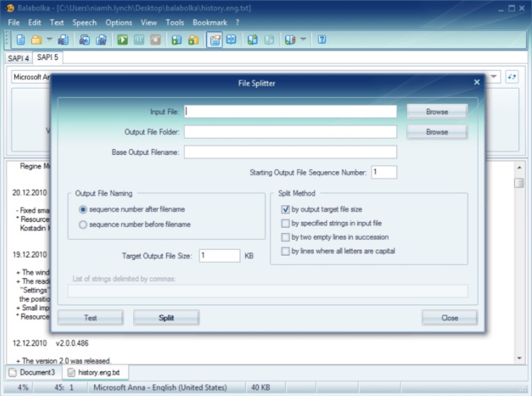Expand the voice selection combo box arrow

click(494, 77)
